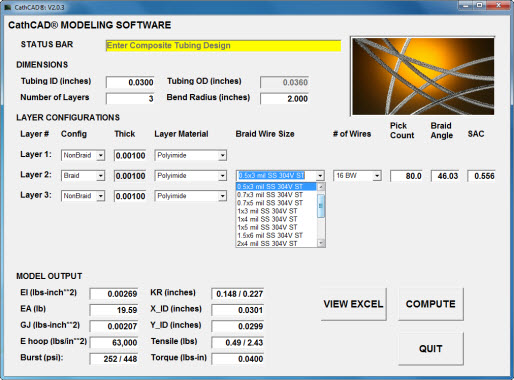Screen dimensions: 514x380
Task: Click the KR output value 0.148 / 0.227
Action: coord(238,294)
